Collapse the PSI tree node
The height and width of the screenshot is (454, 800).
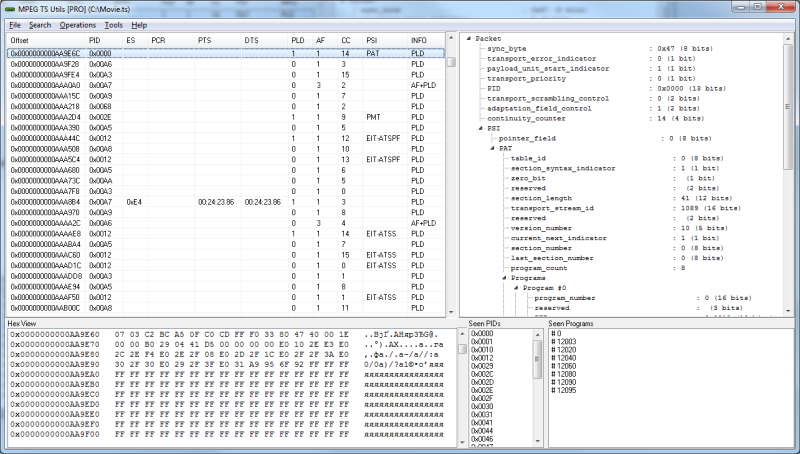click(481, 128)
